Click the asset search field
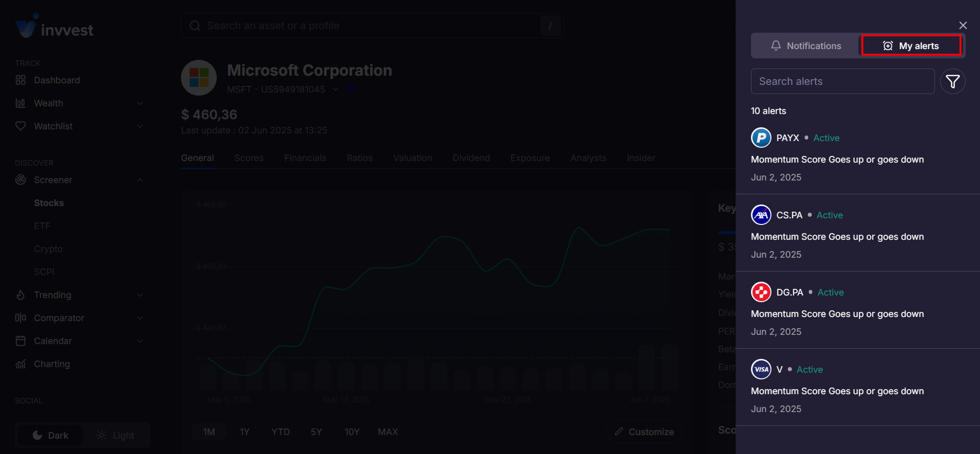This screenshot has width=980, height=454. coord(372,26)
